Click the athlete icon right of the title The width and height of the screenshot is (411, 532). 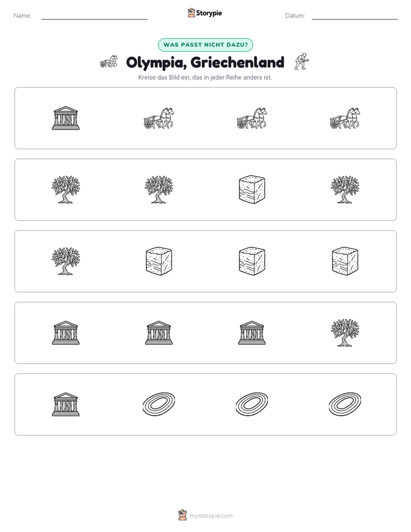(x=302, y=62)
